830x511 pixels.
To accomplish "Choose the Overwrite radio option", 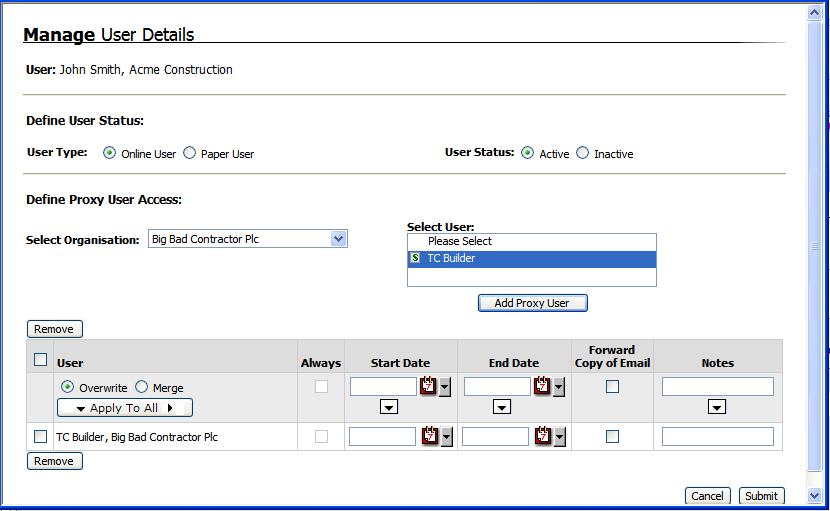I will [67, 387].
